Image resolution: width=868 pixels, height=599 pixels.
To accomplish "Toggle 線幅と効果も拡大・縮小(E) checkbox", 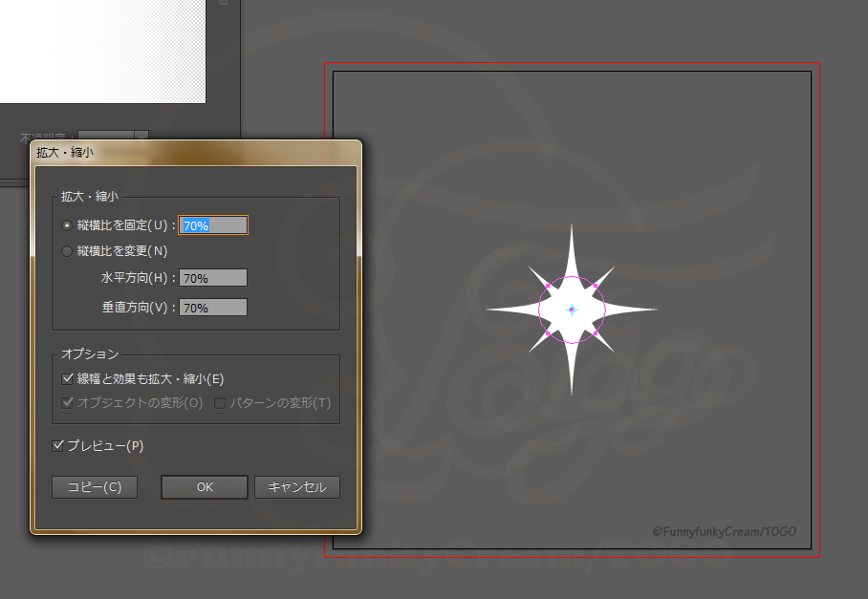I will (x=68, y=379).
